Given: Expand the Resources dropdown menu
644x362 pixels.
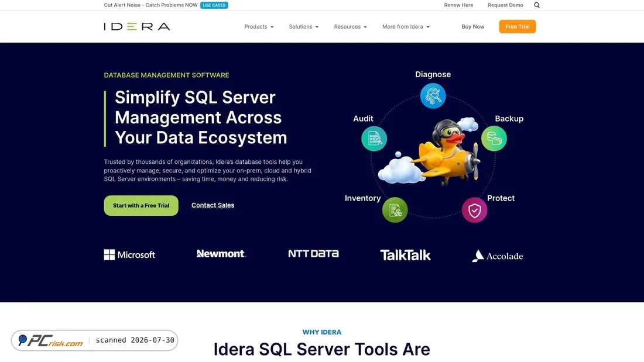Looking at the screenshot, I should 350,27.
